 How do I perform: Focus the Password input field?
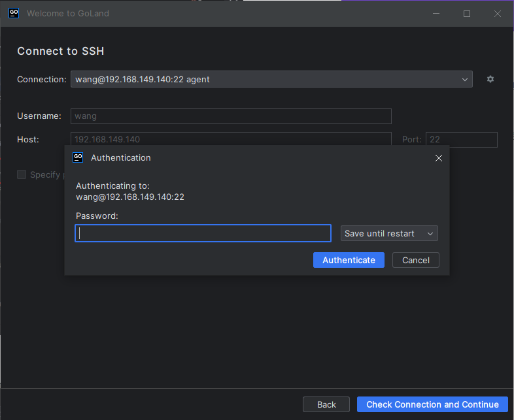pos(203,233)
